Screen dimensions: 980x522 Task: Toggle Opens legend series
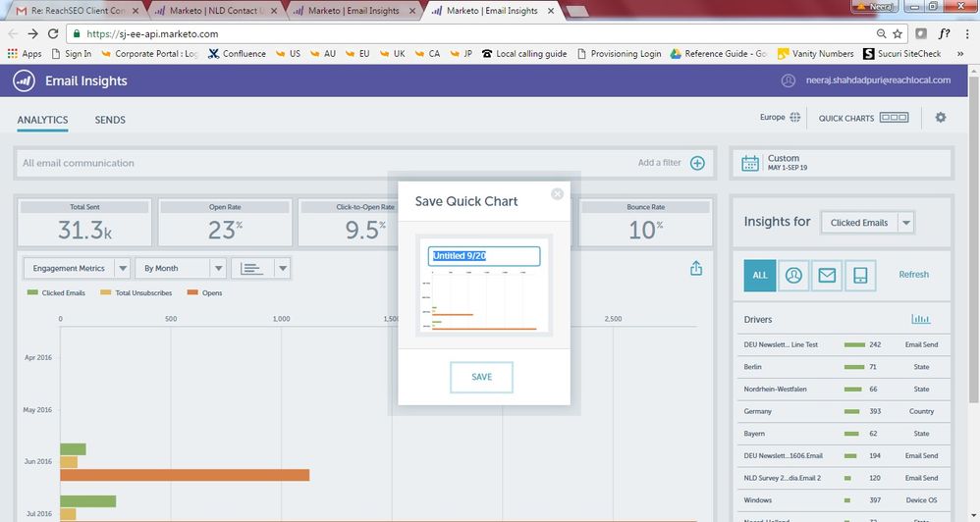206,293
